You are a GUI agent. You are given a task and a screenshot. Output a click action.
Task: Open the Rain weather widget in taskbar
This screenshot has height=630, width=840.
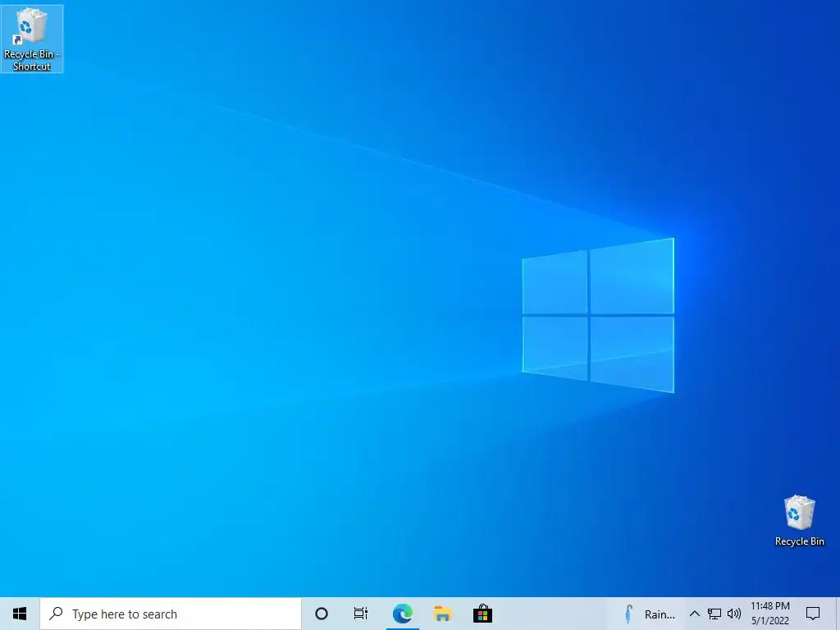[650, 614]
